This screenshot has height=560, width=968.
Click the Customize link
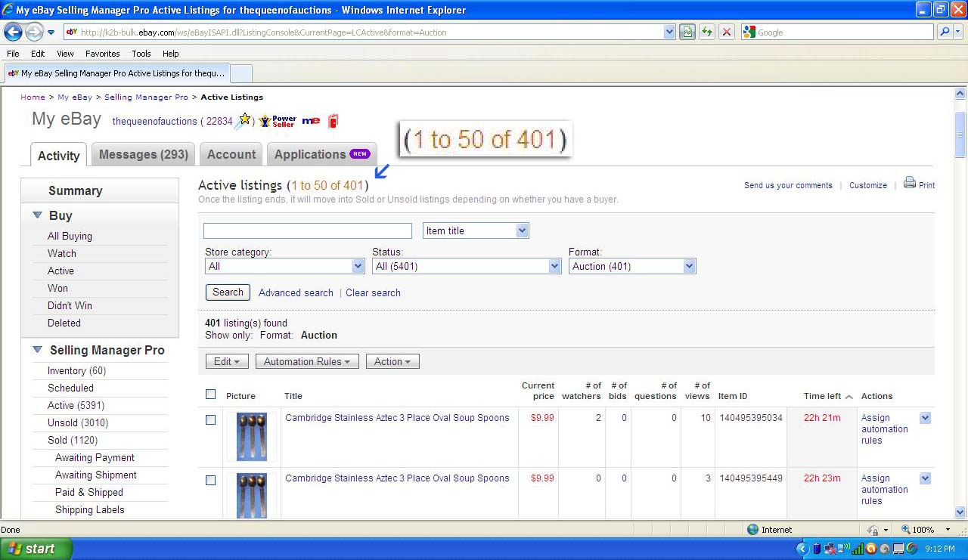point(868,185)
